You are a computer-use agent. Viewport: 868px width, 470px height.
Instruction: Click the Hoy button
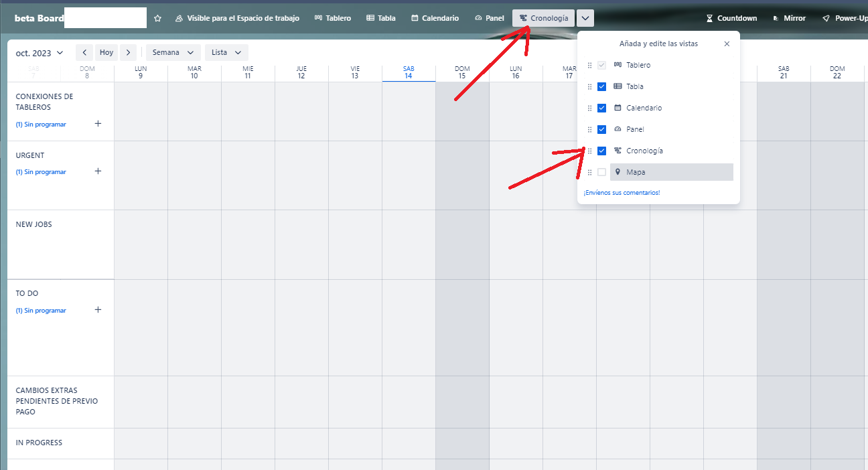[106, 52]
